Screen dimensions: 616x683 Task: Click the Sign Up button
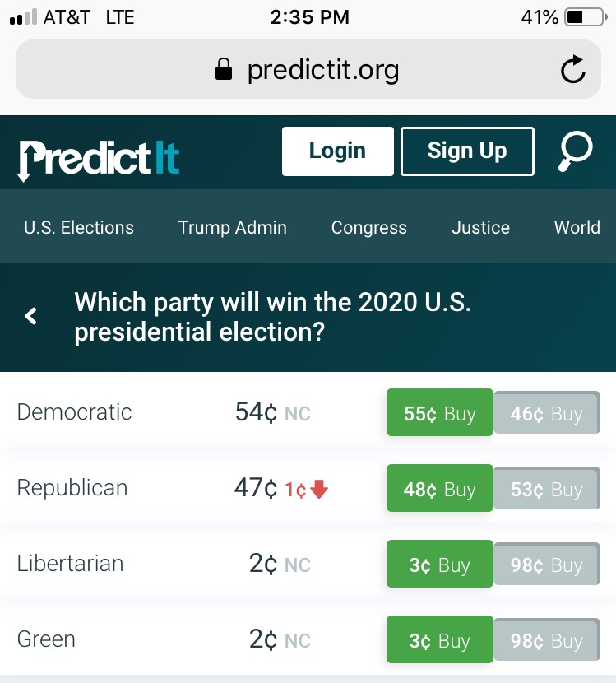click(467, 151)
